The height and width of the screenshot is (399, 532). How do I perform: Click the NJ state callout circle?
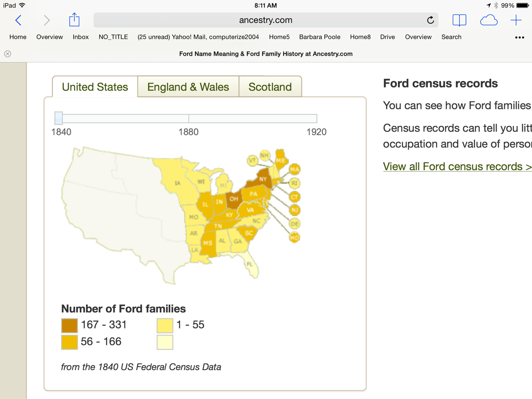(295, 210)
